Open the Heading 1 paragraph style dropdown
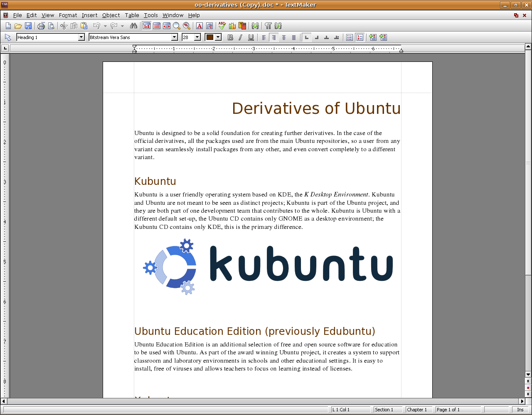This screenshot has height=415, width=532. 81,37
